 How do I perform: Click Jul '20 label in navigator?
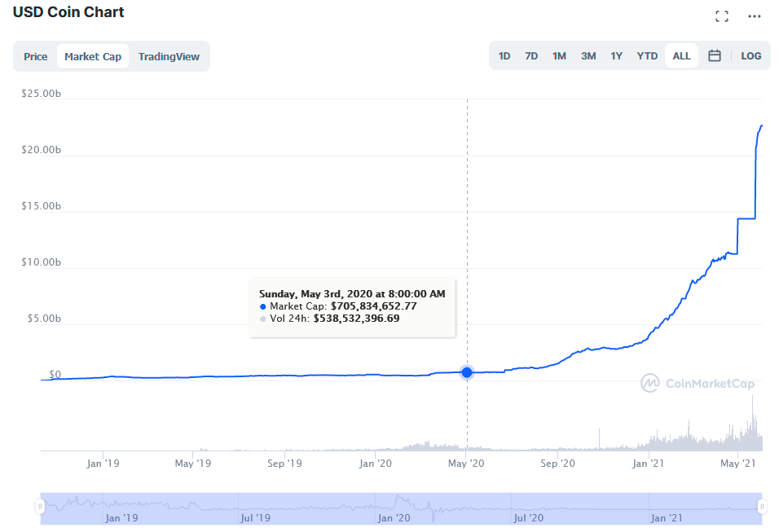click(x=528, y=518)
